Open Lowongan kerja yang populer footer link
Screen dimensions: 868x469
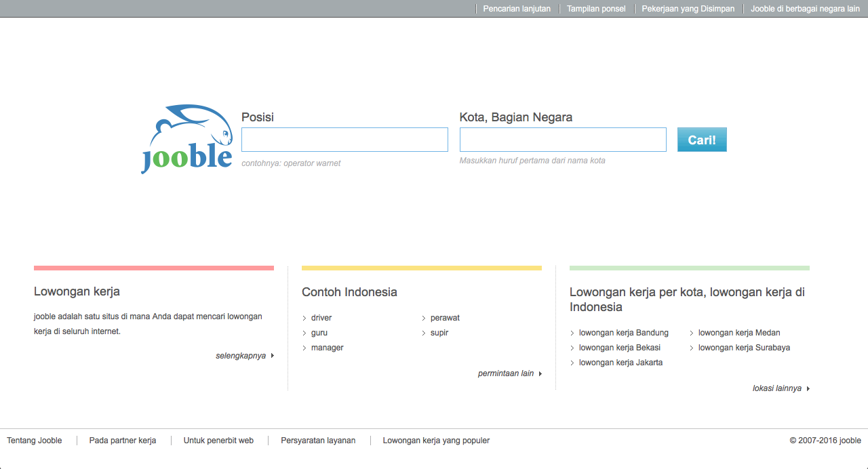pyautogui.click(x=436, y=441)
